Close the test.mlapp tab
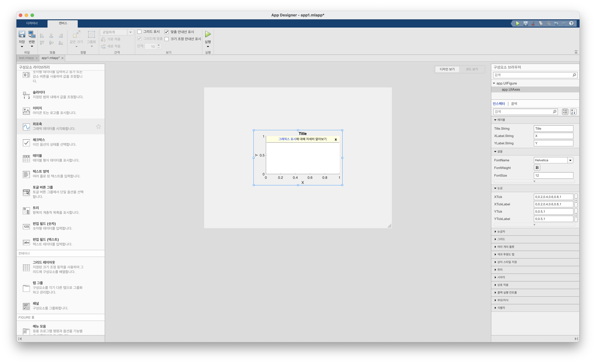 click(37, 58)
